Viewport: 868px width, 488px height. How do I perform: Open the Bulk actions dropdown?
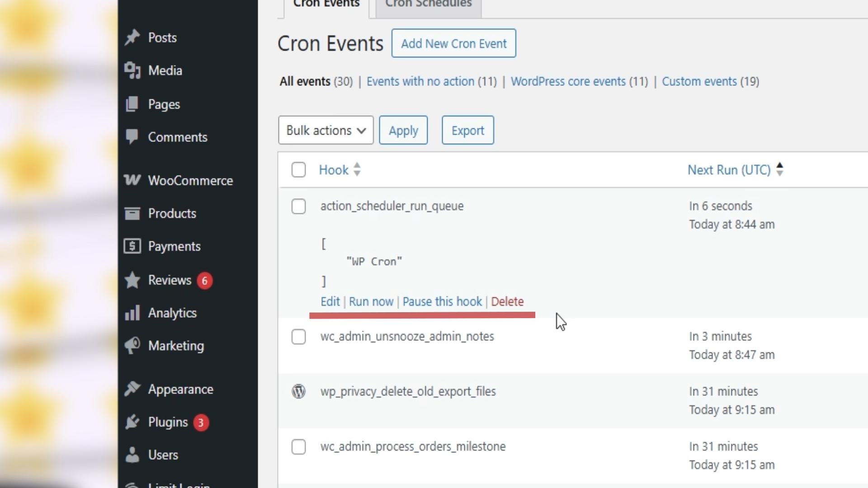[325, 130]
